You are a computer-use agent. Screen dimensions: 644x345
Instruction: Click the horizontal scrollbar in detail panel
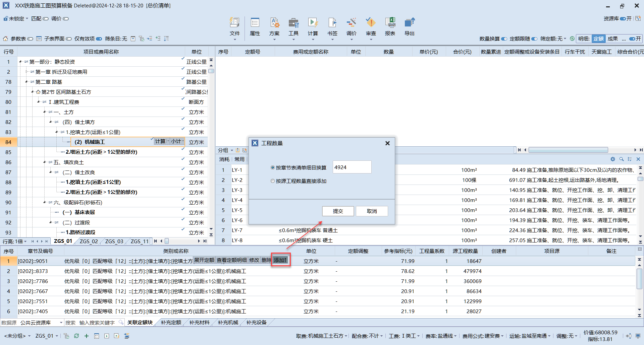[x=568, y=150]
